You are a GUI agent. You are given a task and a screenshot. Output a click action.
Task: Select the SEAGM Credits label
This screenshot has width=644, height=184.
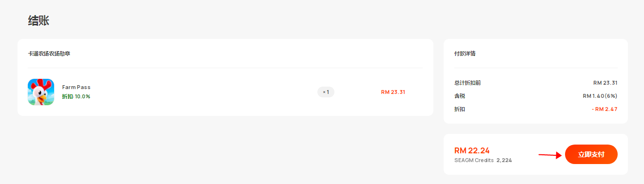click(x=474, y=160)
